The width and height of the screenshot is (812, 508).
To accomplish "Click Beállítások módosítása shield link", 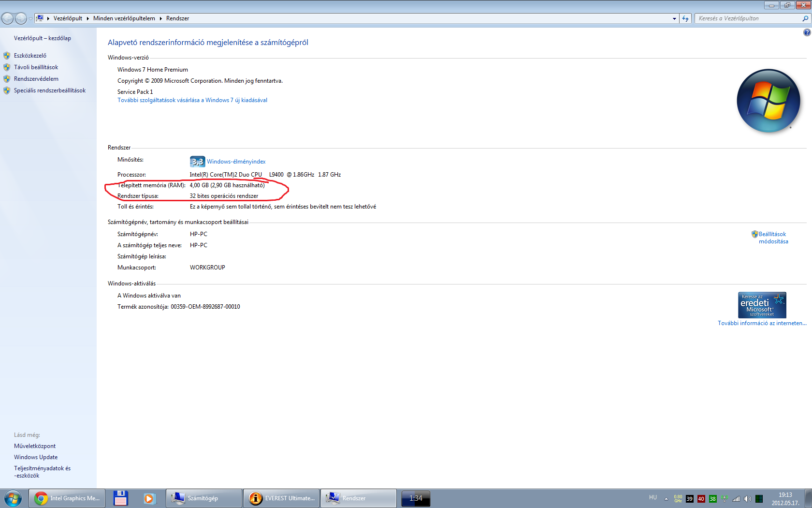I will click(x=773, y=238).
